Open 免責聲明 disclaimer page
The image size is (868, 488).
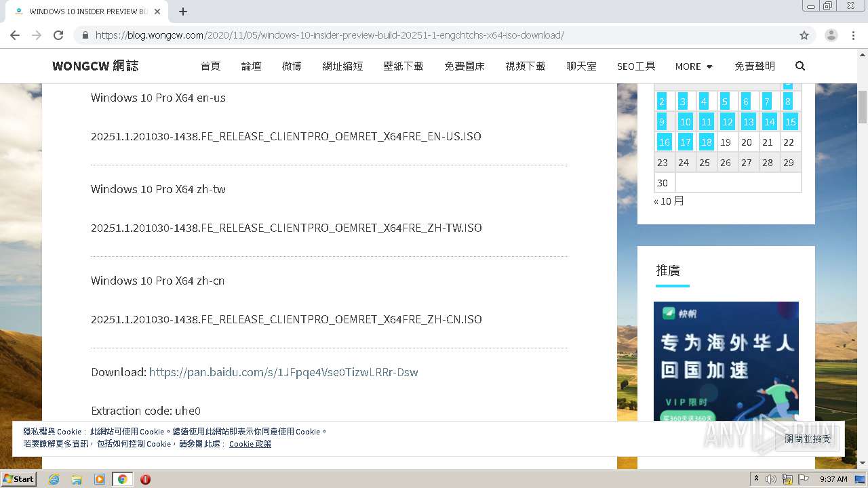click(755, 66)
